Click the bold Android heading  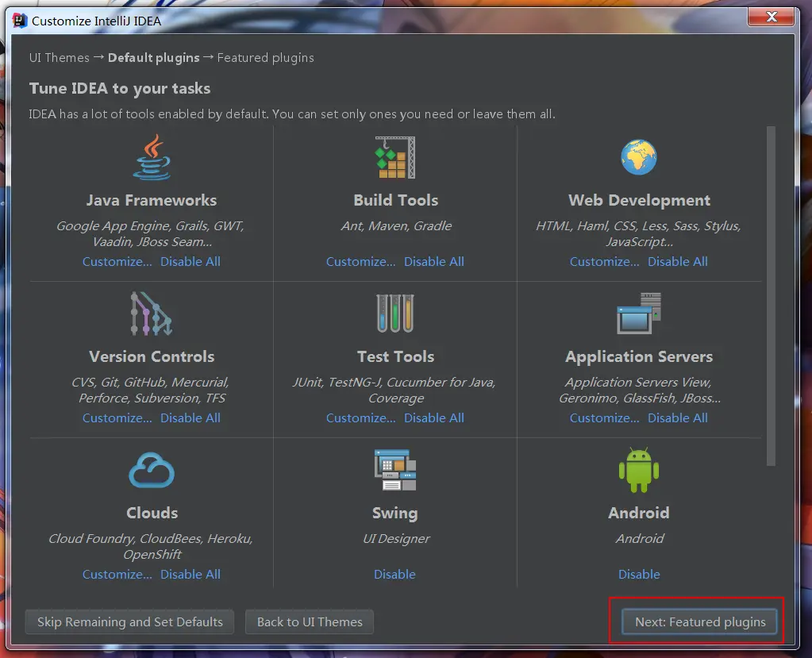tap(639, 513)
